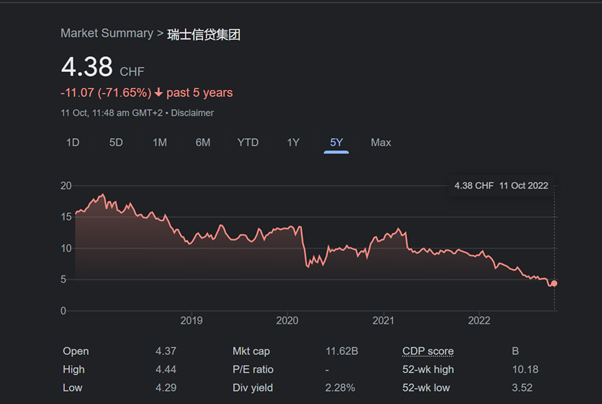The image size is (602, 404).
Task: Click the 瑞士信贷集团 company name
Action: [204, 35]
